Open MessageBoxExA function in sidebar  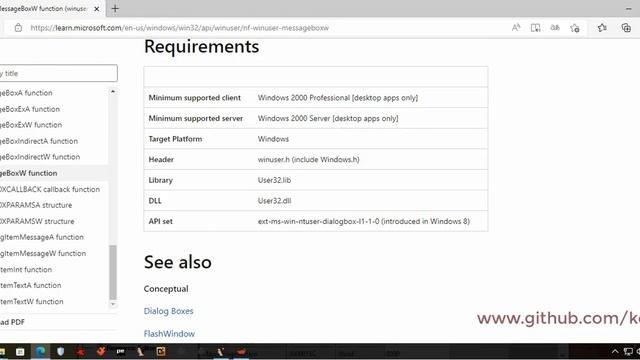click(30, 109)
